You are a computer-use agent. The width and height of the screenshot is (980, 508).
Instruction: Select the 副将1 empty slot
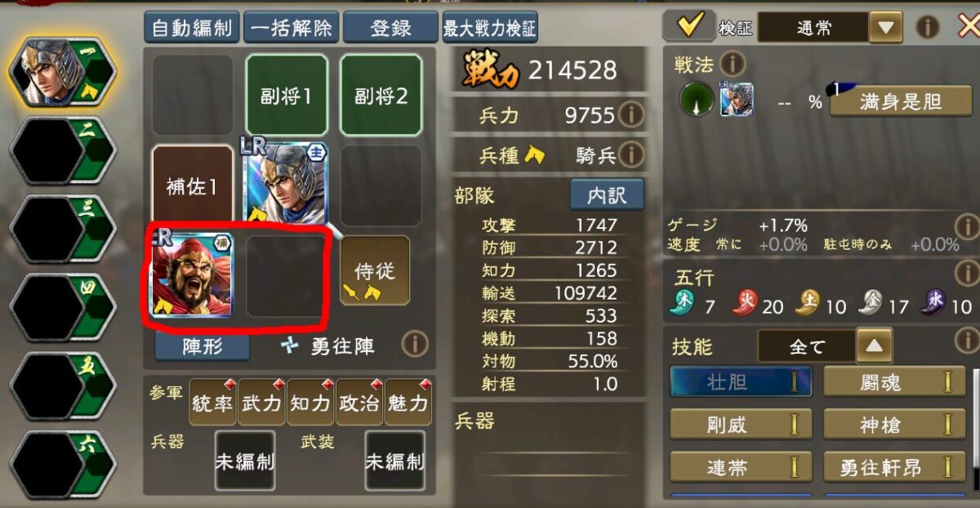tap(286, 95)
